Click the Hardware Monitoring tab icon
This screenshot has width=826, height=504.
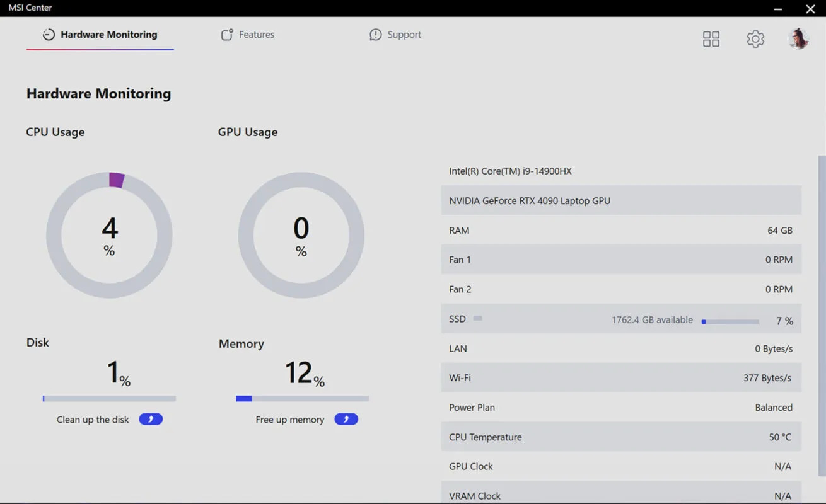pos(49,35)
